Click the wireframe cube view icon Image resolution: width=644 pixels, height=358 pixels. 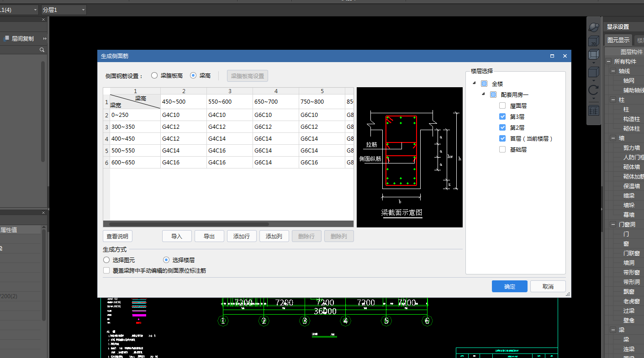coord(594,54)
